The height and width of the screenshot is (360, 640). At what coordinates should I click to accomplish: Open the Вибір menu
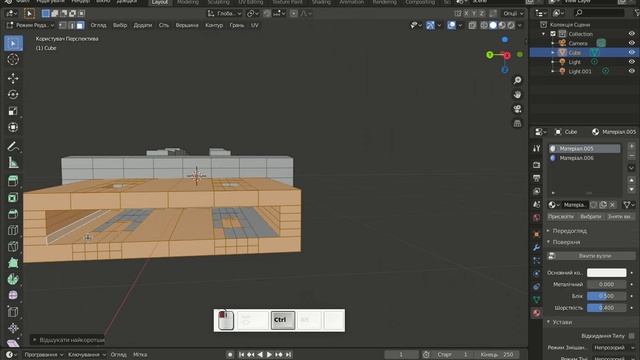click(x=120, y=25)
